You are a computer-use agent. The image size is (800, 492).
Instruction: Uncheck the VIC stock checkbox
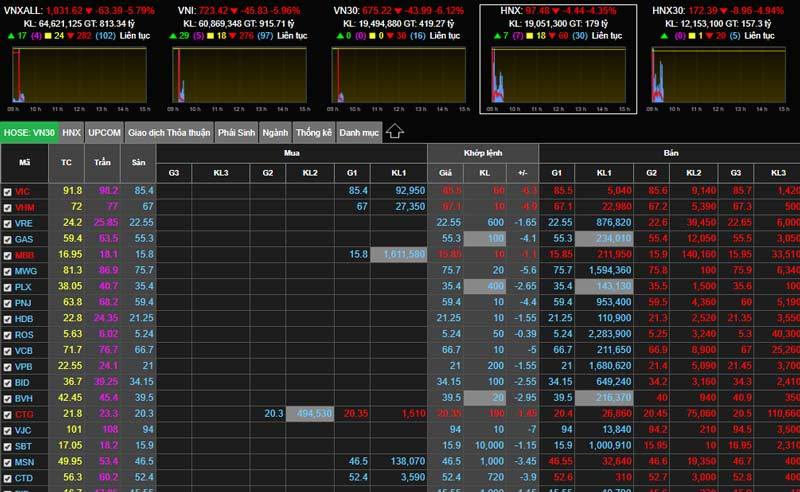(8, 190)
